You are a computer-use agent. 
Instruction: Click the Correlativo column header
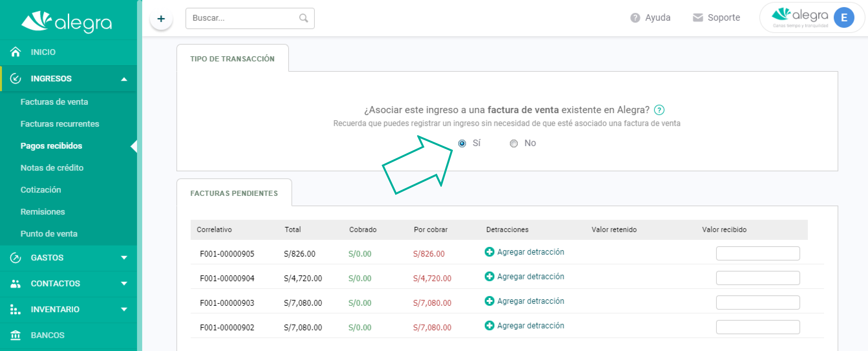point(214,230)
